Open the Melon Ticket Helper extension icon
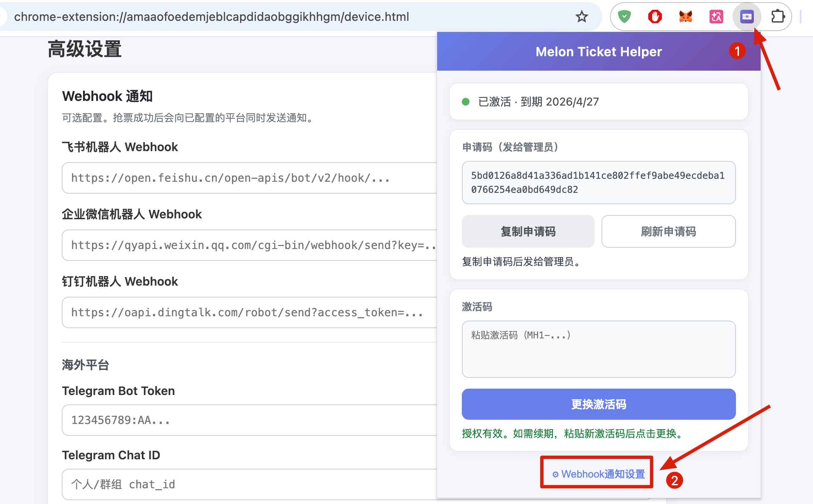The height and width of the screenshot is (504, 813). (x=747, y=17)
